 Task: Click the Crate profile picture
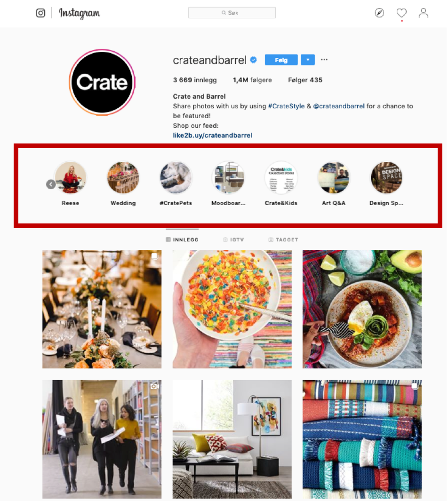tap(102, 82)
